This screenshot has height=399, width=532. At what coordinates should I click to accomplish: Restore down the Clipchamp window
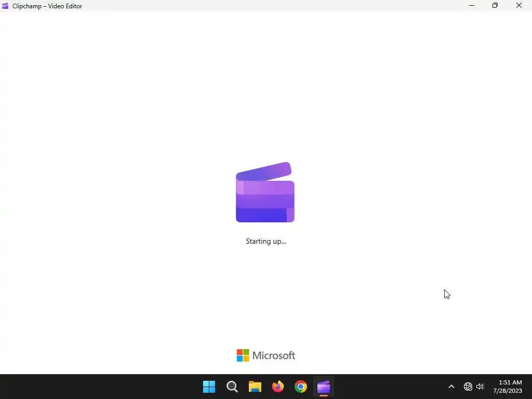coord(495,5)
